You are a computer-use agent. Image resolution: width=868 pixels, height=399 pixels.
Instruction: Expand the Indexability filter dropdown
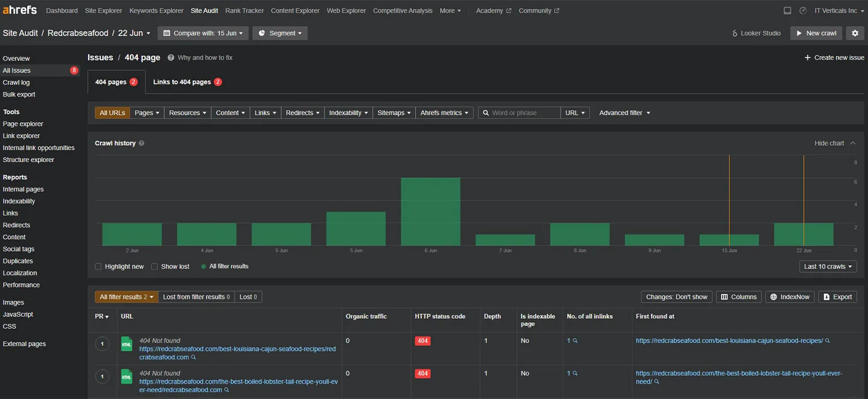point(348,112)
